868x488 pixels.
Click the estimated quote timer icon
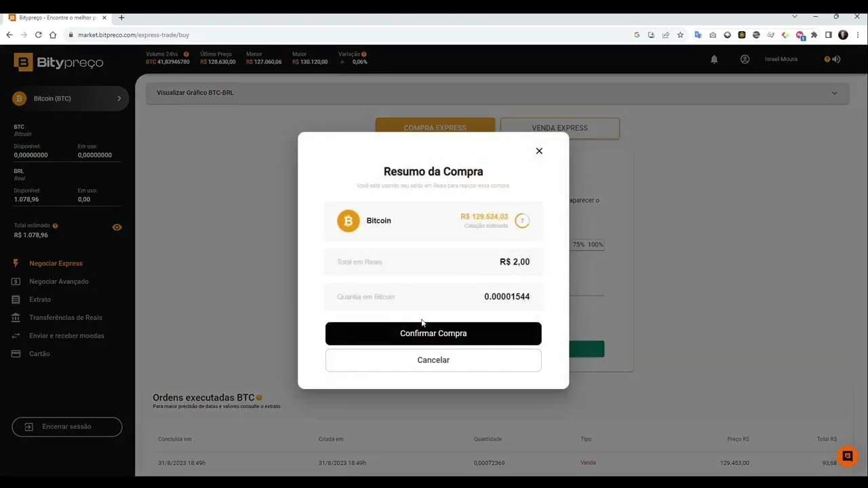521,221
